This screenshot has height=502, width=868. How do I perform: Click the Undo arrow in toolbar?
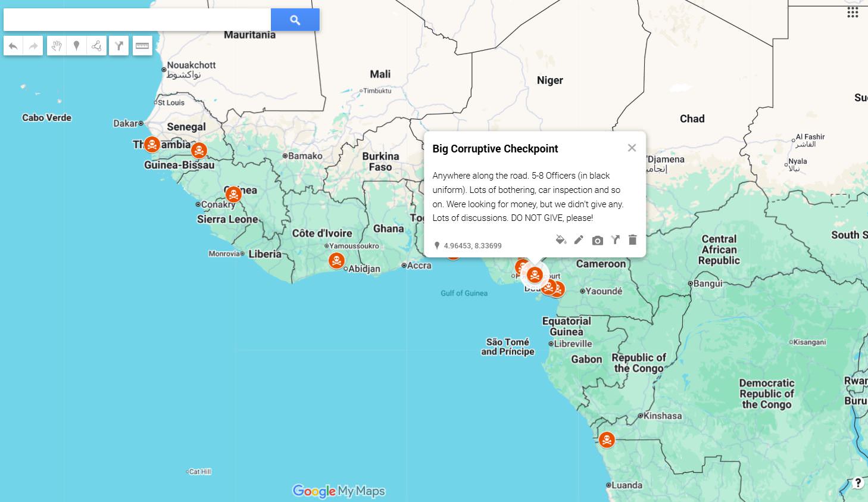pyautogui.click(x=13, y=46)
